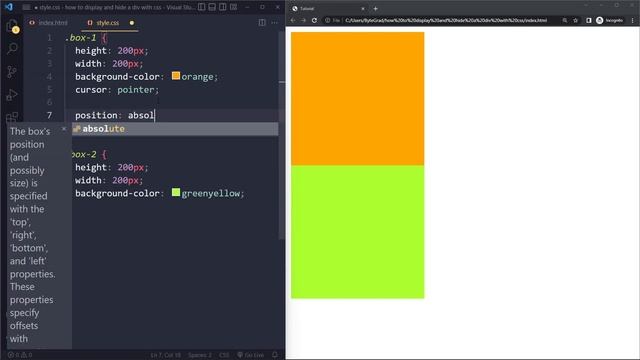Open errors and warnings in status bar
The image size is (640, 360).
click(20, 355)
